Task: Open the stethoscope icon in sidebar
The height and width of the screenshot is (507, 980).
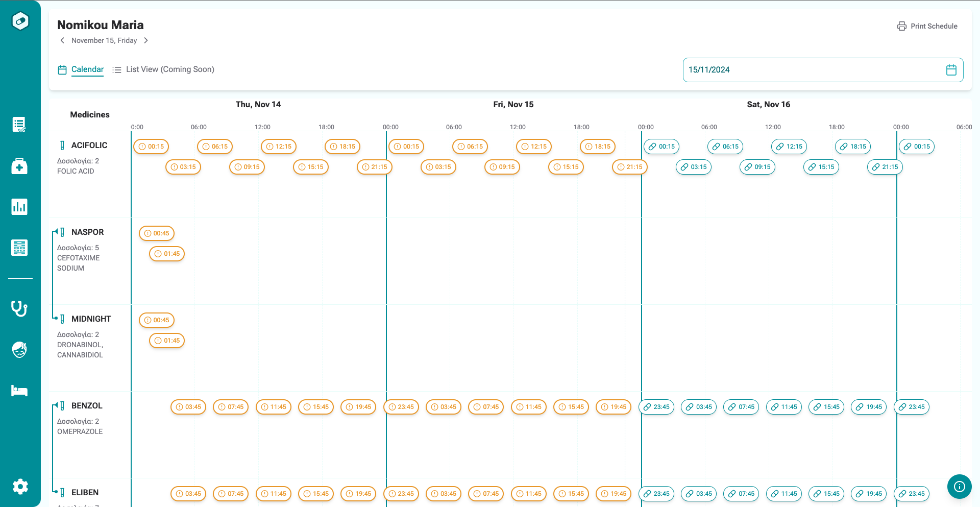Action: click(19, 309)
